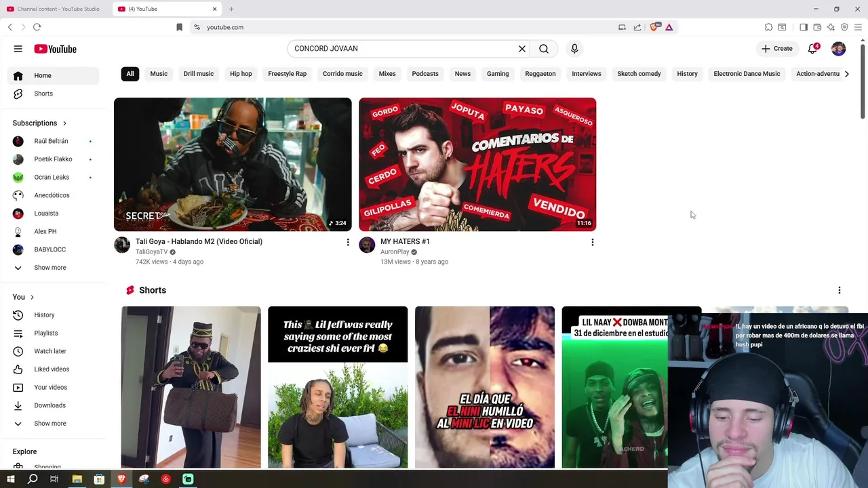
Task: Reload the page in the browser
Action: [x=37, y=27]
